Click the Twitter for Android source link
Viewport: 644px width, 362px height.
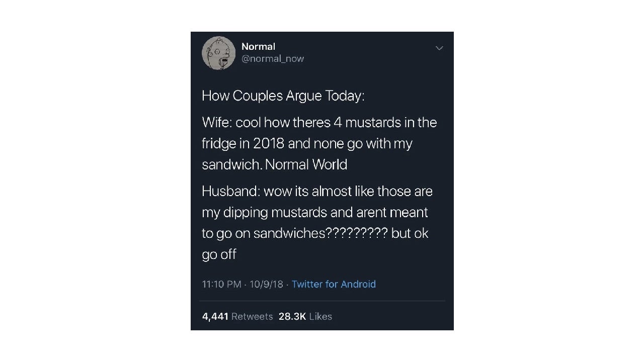(x=334, y=284)
